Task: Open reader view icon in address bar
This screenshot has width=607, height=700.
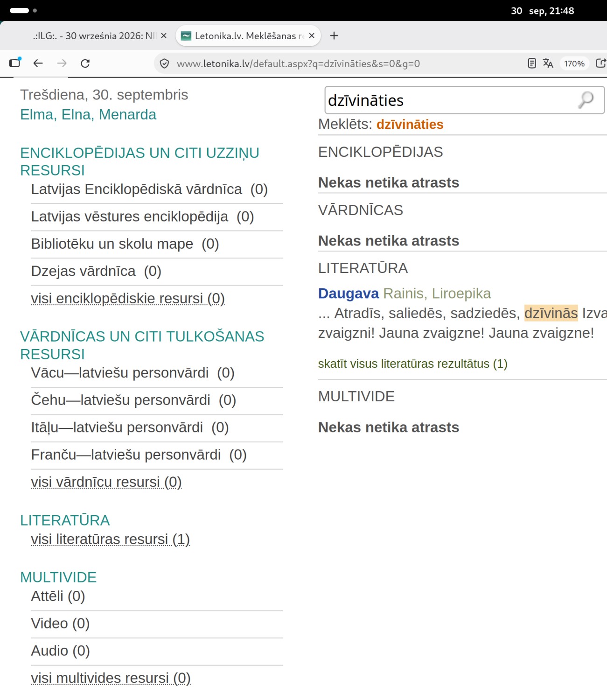Action: click(532, 63)
